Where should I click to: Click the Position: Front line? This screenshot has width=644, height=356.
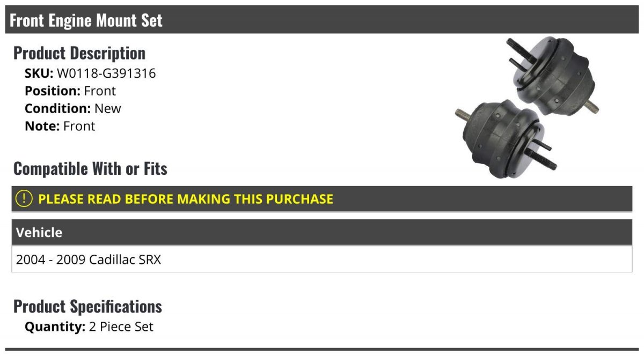70,91
